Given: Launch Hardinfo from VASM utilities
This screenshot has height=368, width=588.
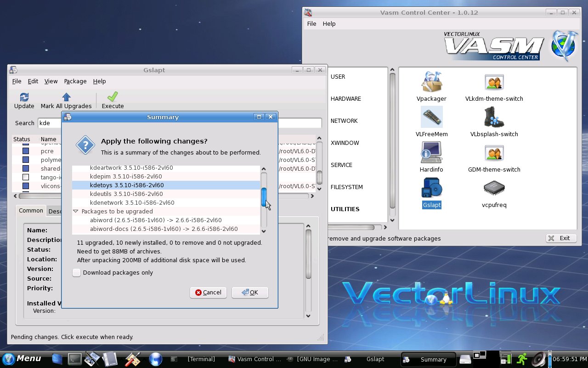Looking at the screenshot, I should pyautogui.click(x=431, y=152).
